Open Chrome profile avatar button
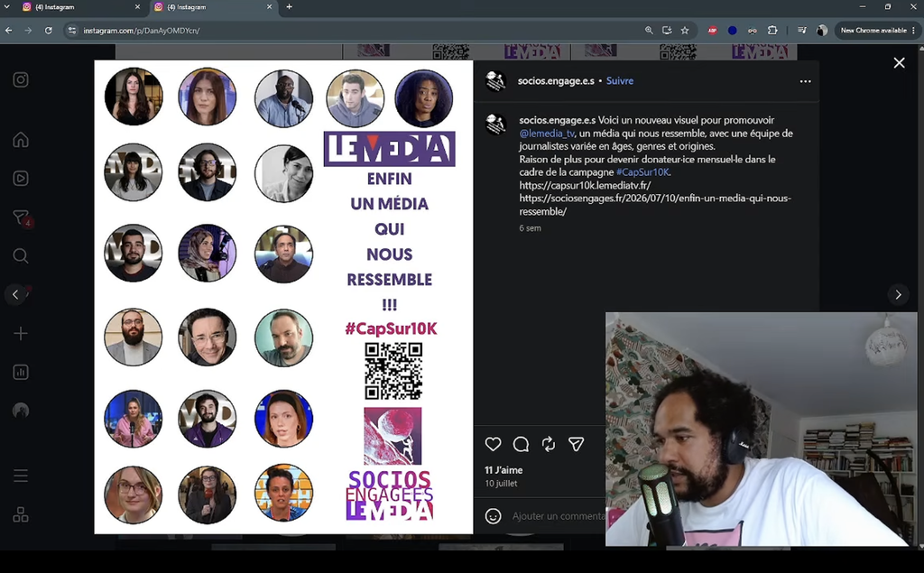The image size is (924, 573). click(x=821, y=30)
